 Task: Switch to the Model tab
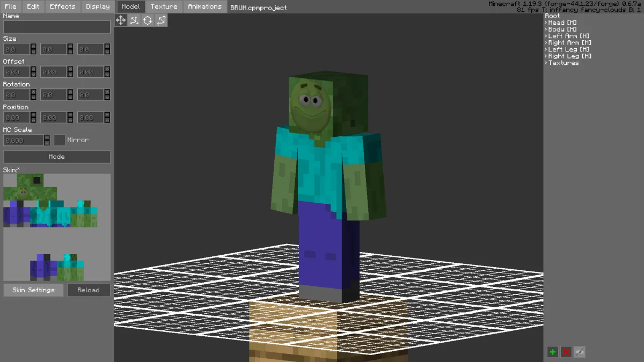click(x=130, y=6)
